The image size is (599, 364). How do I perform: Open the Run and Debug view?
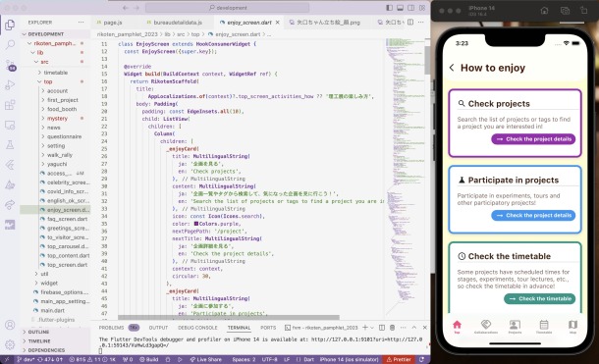11,84
